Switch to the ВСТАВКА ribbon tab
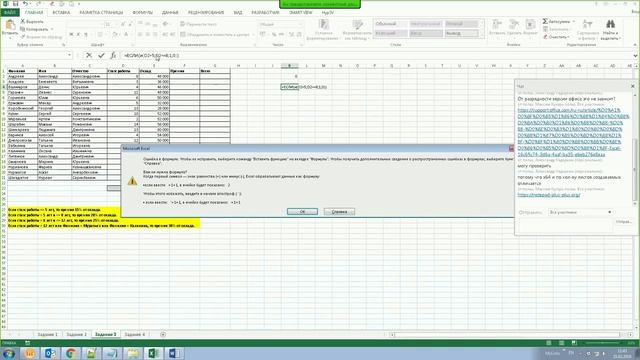This screenshot has width=640, height=360. coord(61,13)
